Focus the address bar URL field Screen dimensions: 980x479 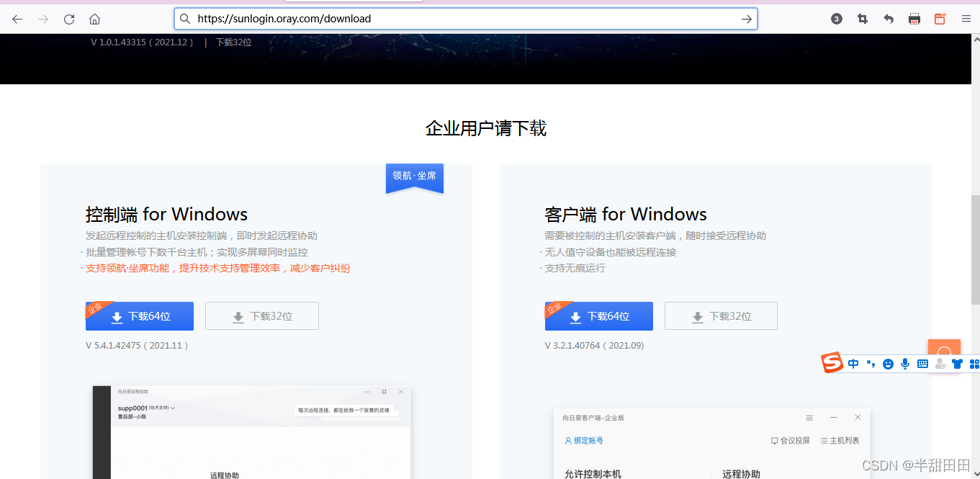[x=465, y=19]
